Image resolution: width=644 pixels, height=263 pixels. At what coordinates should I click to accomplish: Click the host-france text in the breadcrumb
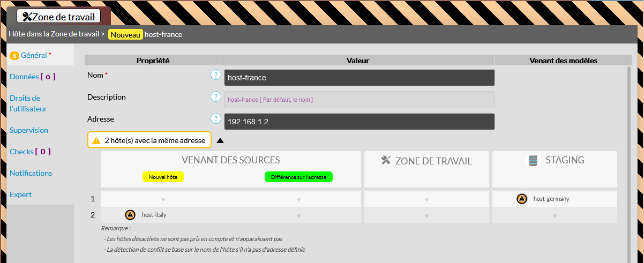pos(163,34)
